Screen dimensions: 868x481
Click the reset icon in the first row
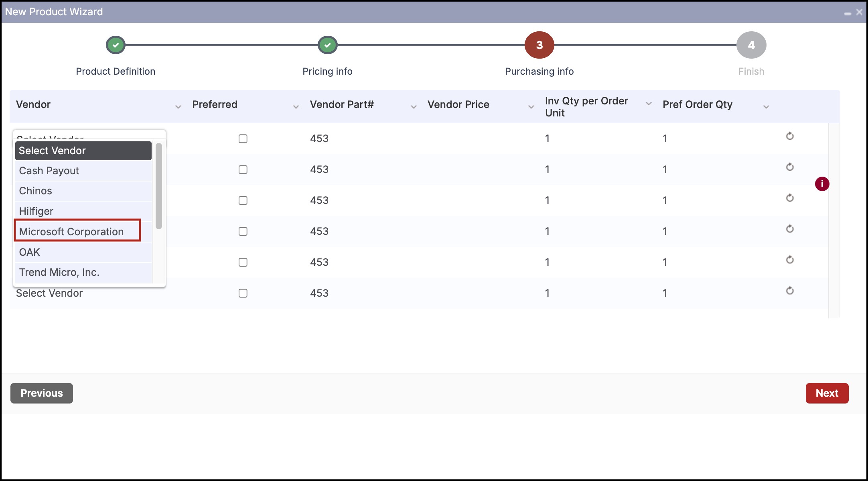coord(790,136)
